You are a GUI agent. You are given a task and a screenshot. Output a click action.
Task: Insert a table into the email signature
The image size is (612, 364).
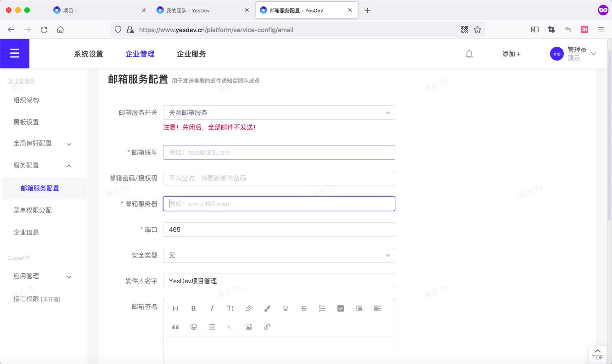(212, 326)
